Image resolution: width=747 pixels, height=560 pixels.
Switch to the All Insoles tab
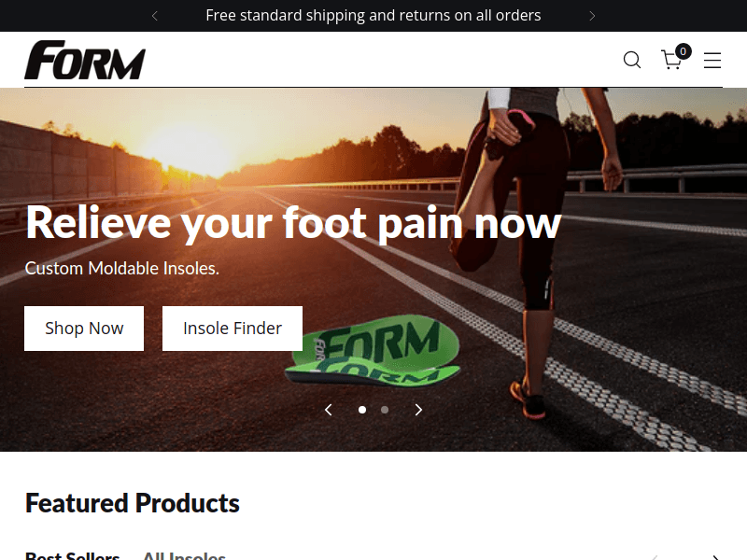184,555
